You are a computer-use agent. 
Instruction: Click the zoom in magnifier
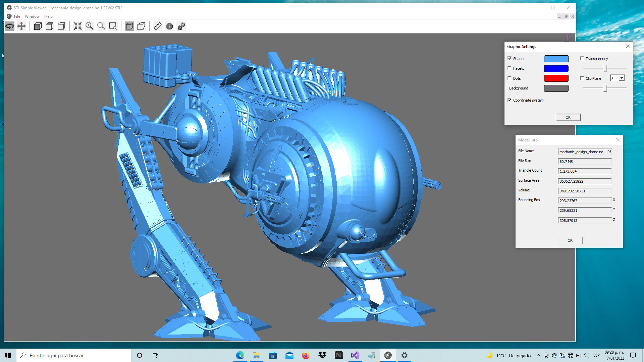(90, 26)
